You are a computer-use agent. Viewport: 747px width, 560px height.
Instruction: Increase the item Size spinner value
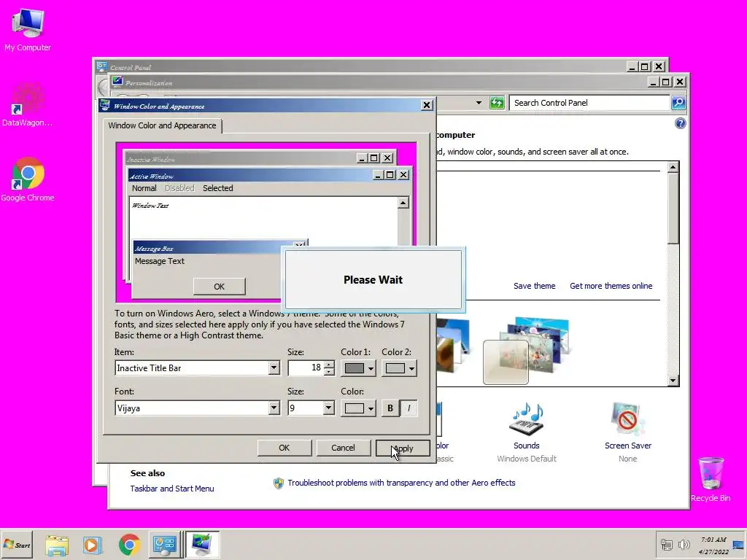(x=329, y=365)
